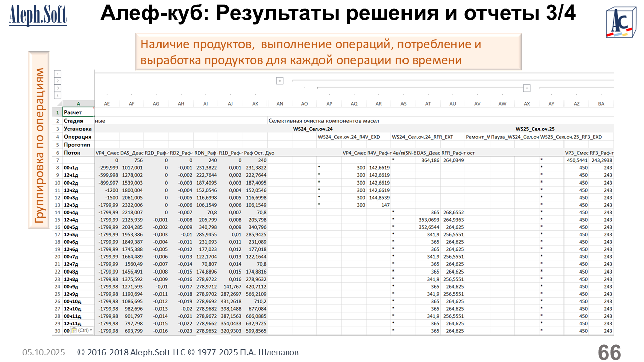Select row 15 header
The width and height of the screenshot is (644, 362).
pyautogui.click(x=57, y=220)
